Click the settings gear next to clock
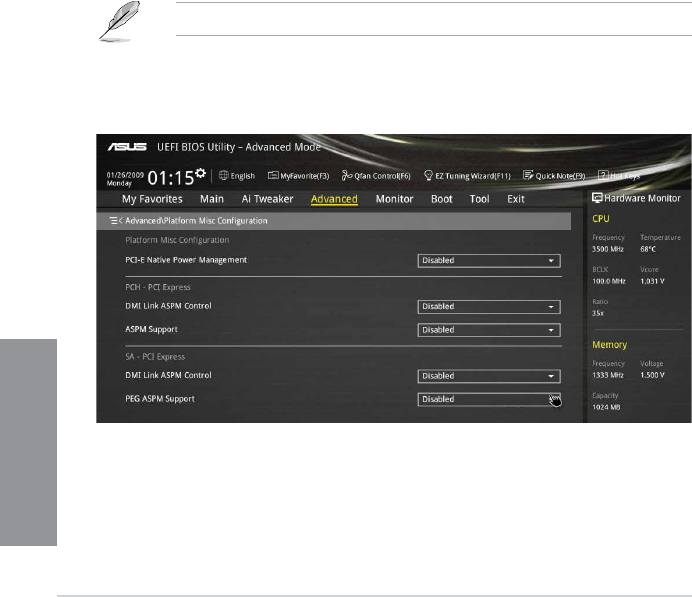The height and width of the screenshot is (597, 692). pos(200,173)
